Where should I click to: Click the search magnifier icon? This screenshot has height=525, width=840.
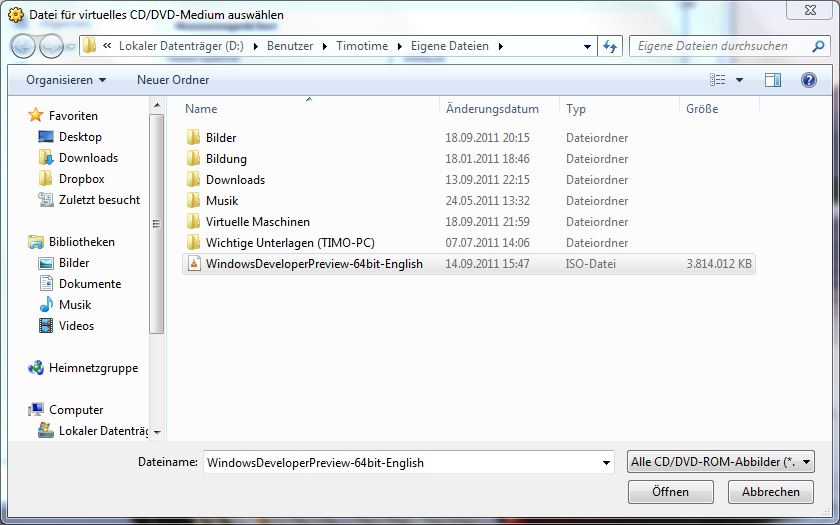point(818,46)
